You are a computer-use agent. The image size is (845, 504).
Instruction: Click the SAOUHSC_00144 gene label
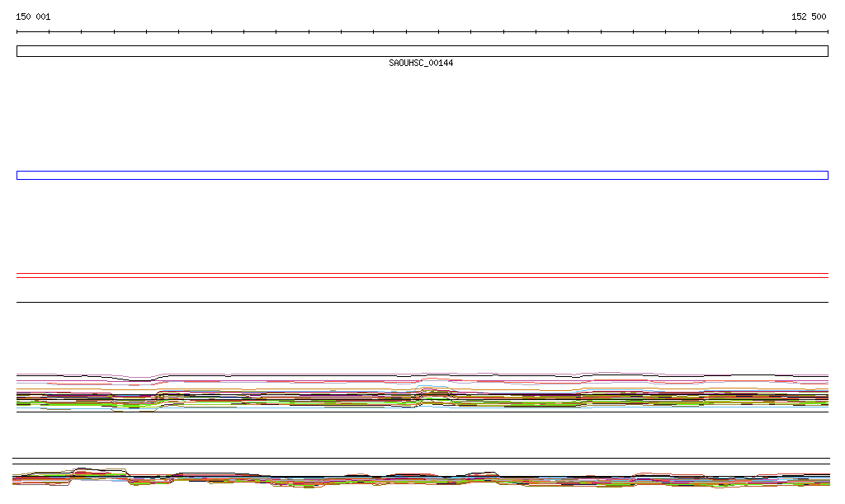tap(421, 64)
